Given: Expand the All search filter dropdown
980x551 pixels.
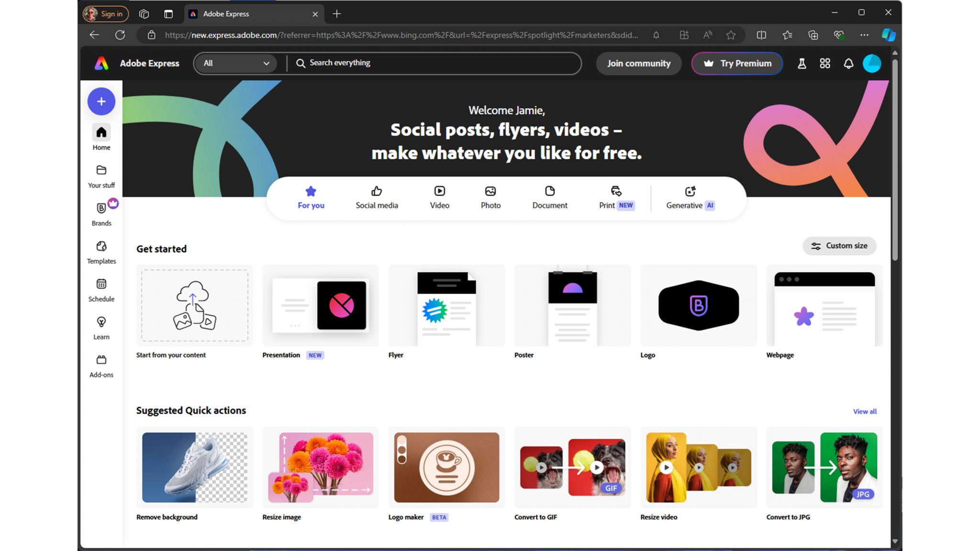Looking at the screenshot, I should (236, 63).
